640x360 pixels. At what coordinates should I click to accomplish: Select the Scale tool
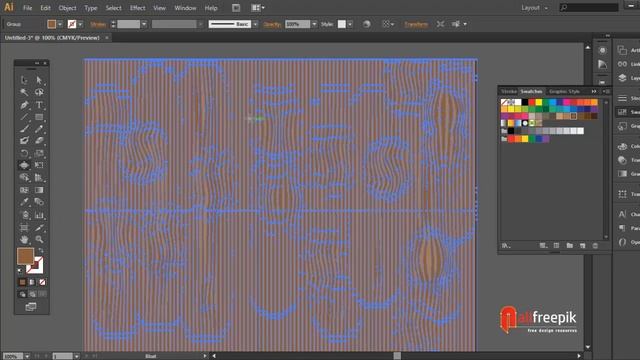(x=39, y=153)
